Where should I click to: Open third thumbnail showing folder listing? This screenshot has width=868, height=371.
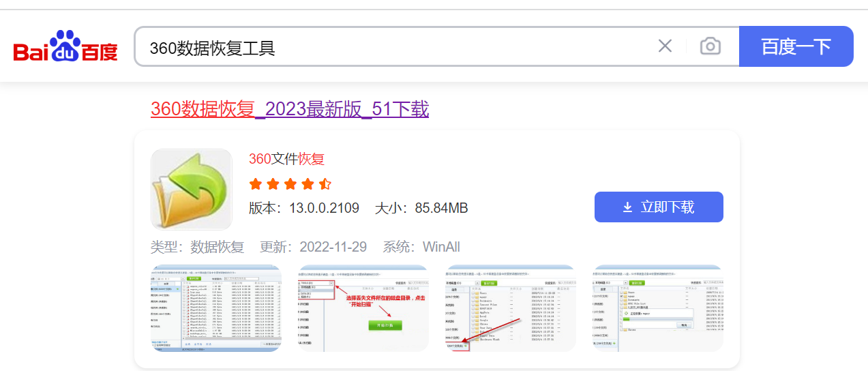(511, 308)
